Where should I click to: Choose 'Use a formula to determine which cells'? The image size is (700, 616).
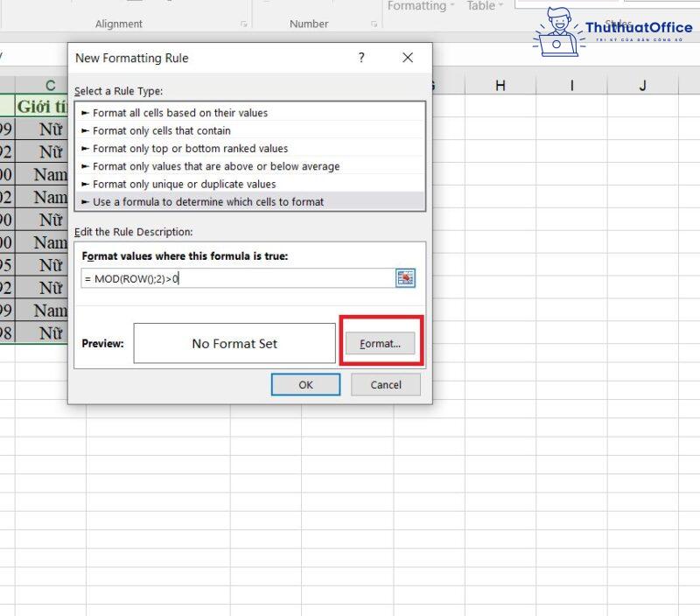click(210, 202)
